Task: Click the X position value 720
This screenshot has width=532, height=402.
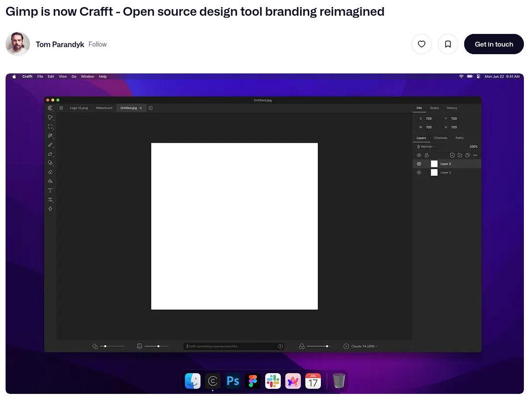Action: pyautogui.click(x=429, y=118)
